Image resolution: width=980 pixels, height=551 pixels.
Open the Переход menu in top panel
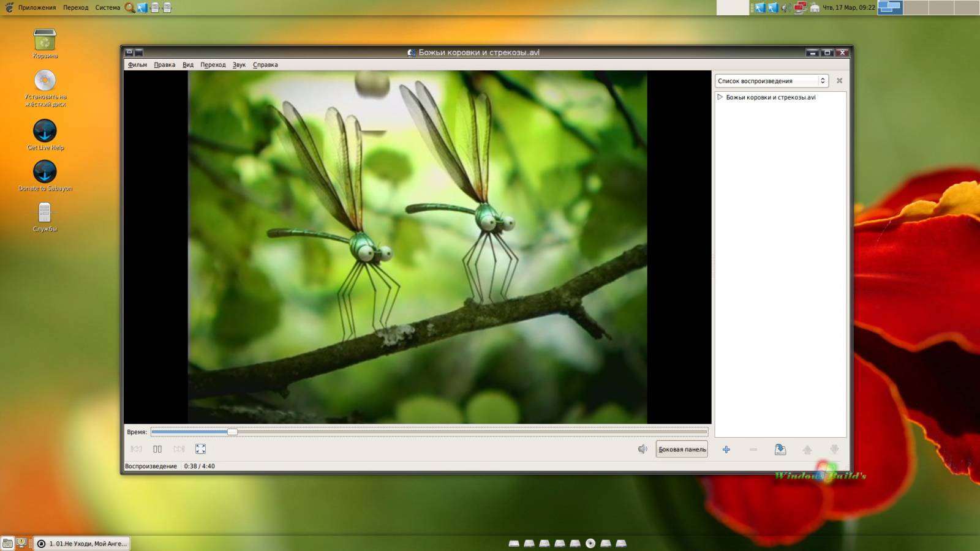tap(75, 7)
